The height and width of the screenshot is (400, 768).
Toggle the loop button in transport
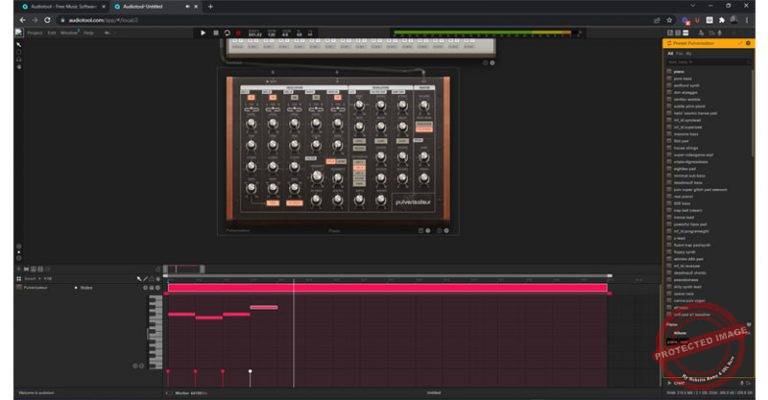[x=227, y=33]
